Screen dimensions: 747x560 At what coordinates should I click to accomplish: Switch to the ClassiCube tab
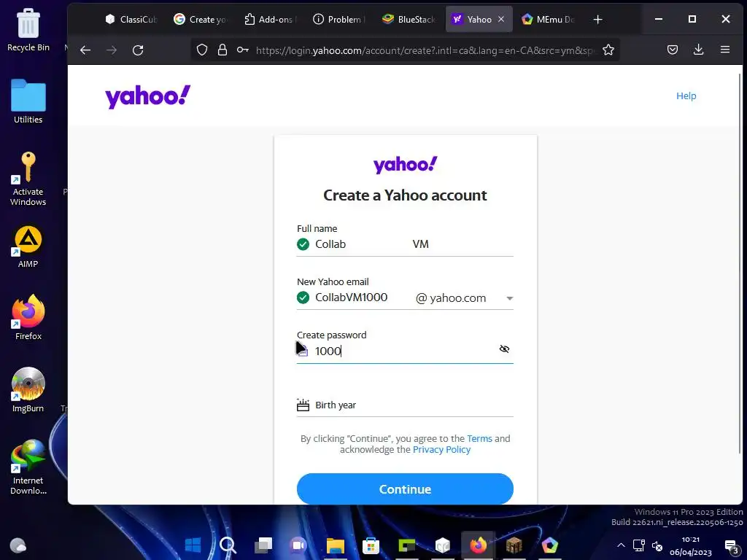[x=131, y=20]
